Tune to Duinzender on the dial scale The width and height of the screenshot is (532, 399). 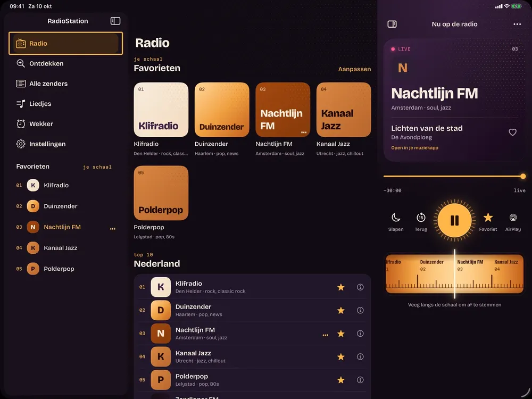click(x=431, y=265)
